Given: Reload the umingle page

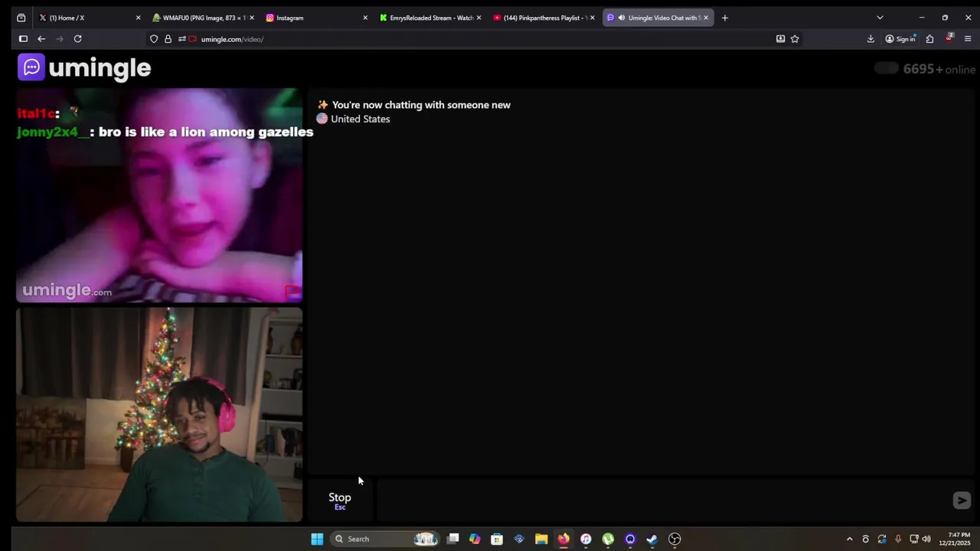Looking at the screenshot, I should [x=77, y=39].
